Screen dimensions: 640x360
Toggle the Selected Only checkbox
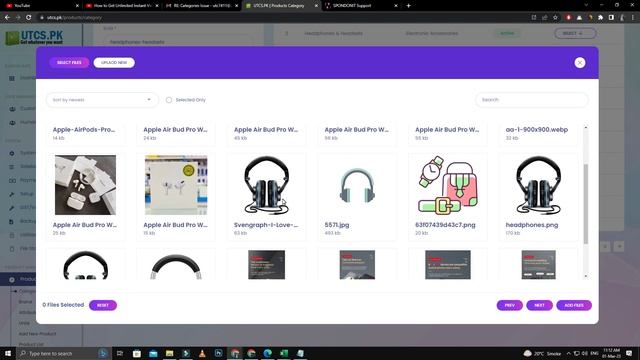[x=169, y=100]
